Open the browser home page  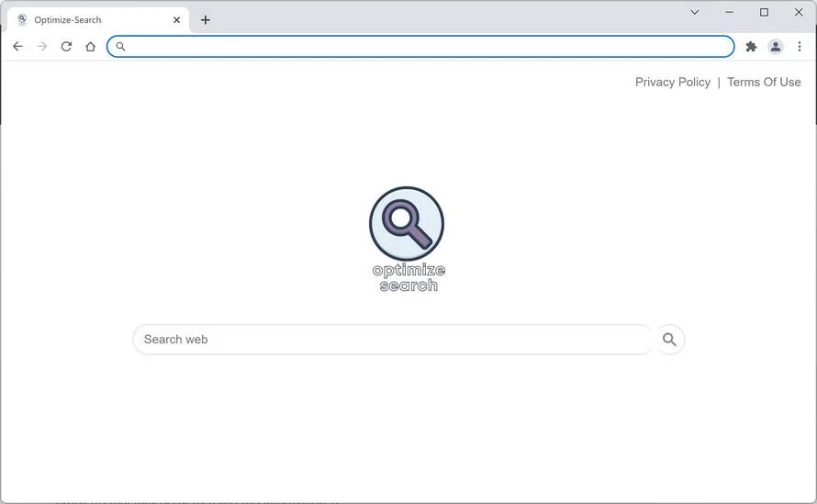91,47
